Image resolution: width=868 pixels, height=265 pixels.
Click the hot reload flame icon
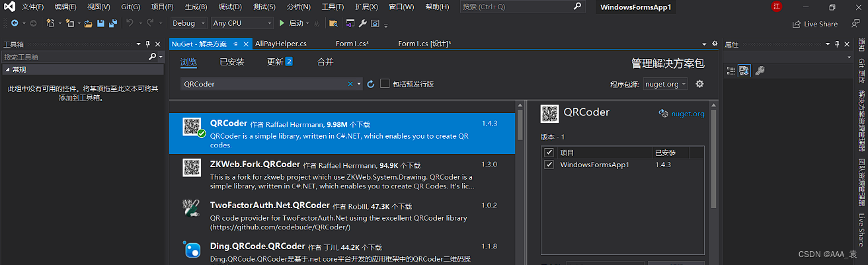(318, 23)
